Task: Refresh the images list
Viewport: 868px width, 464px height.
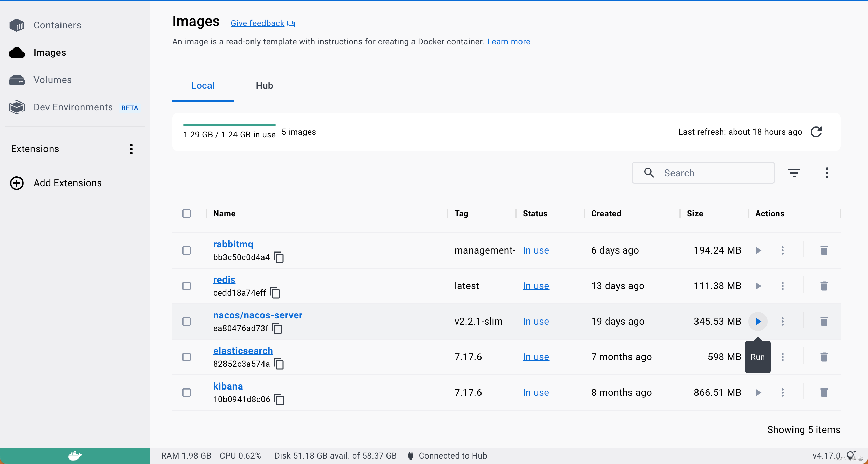Action: [816, 132]
